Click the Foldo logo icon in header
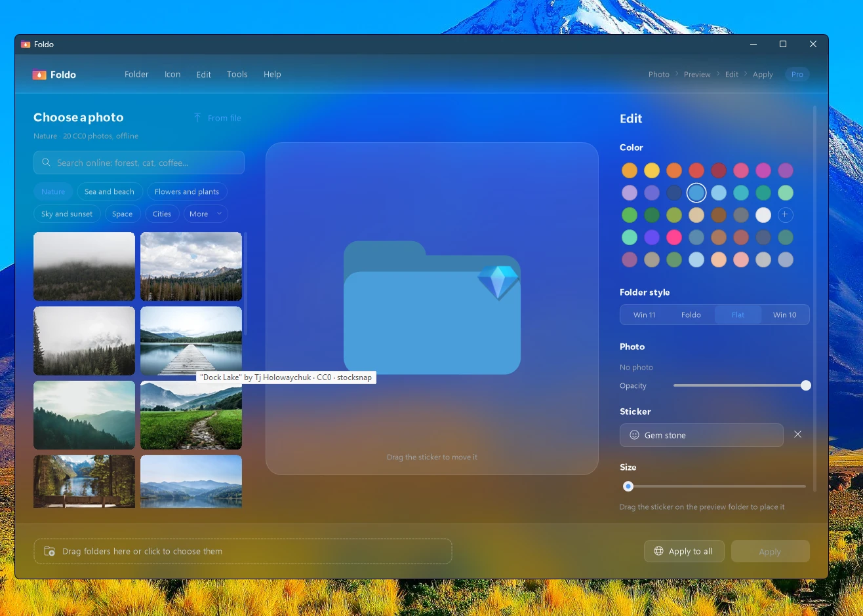Image resolution: width=863 pixels, height=616 pixels. 39,75
